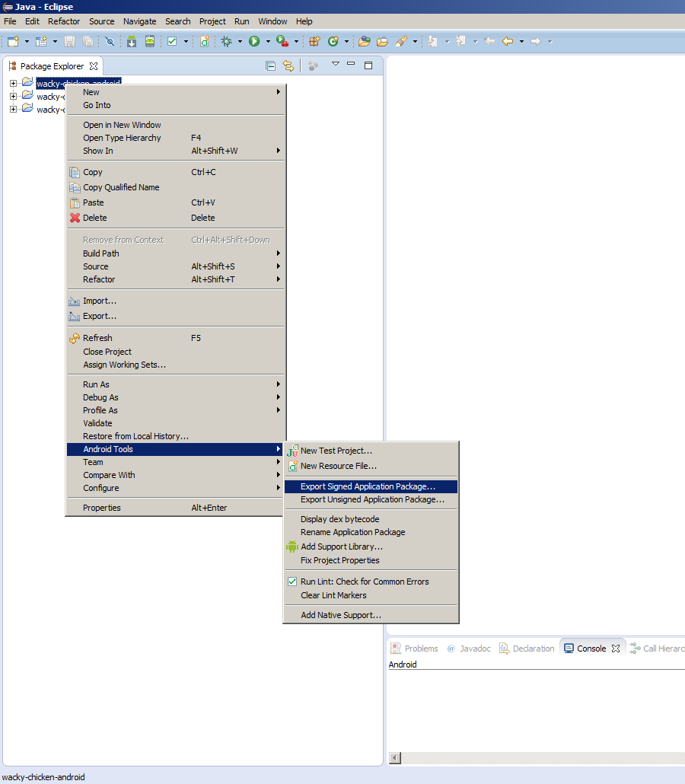Collapse All in Package Explorer
The width and height of the screenshot is (685, 784).
click(x=270, y=65)
